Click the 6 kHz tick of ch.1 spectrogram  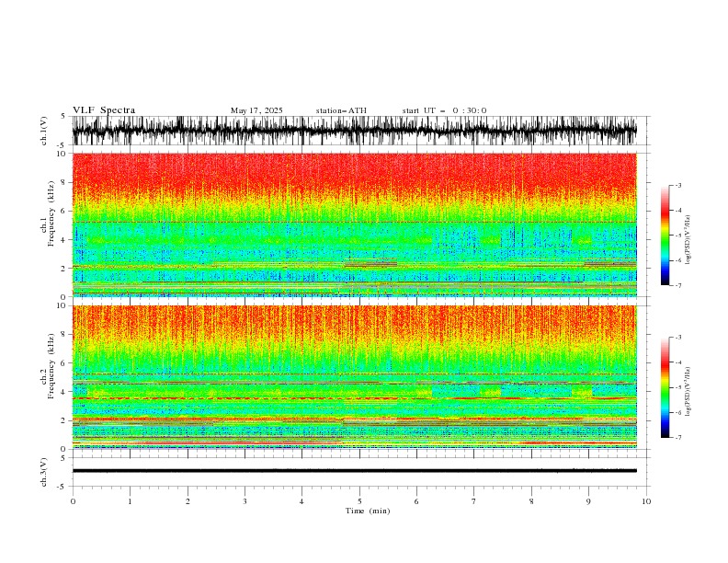click(x=64, y=211)
